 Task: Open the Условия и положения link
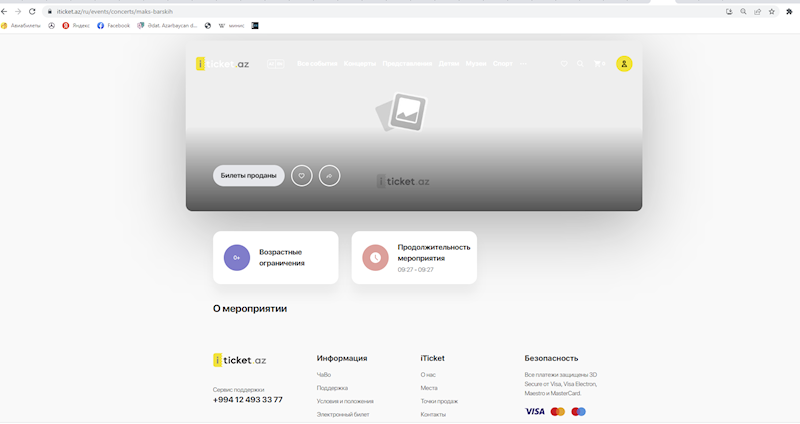(345, 401)
